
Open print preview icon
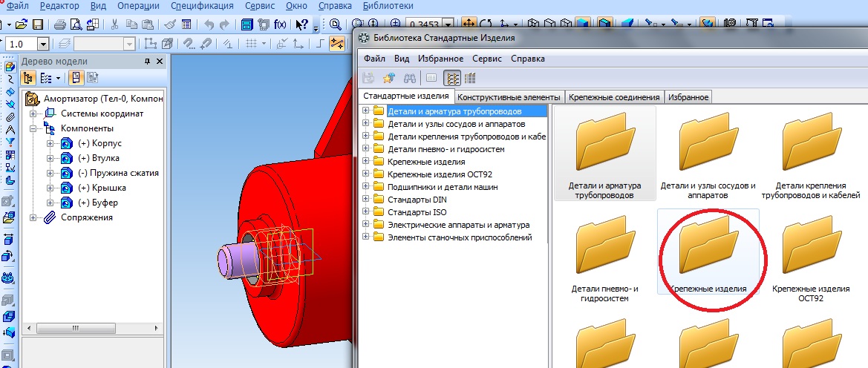click(76, 24)
